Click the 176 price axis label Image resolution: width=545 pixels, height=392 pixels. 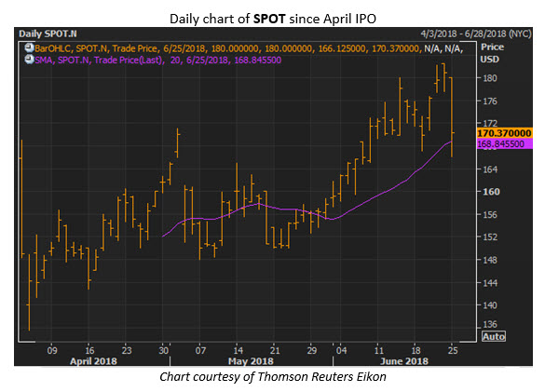(x=490, y=101)
